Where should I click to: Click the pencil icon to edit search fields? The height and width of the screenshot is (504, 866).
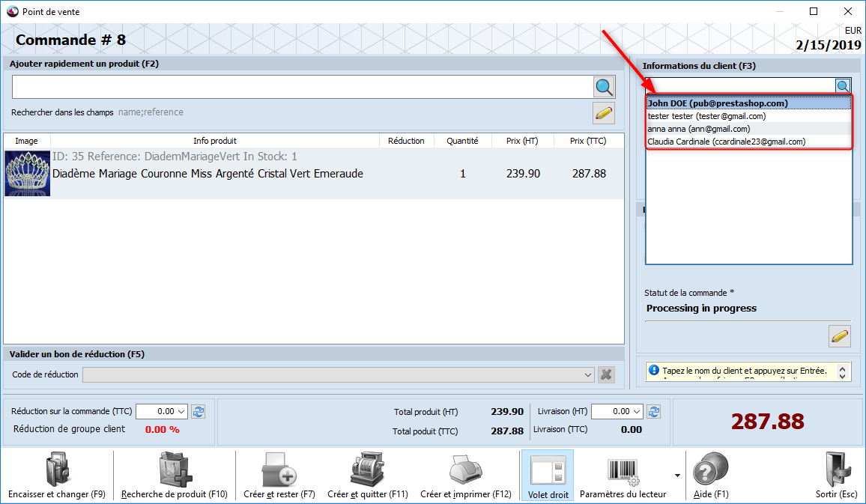[604, 113]
